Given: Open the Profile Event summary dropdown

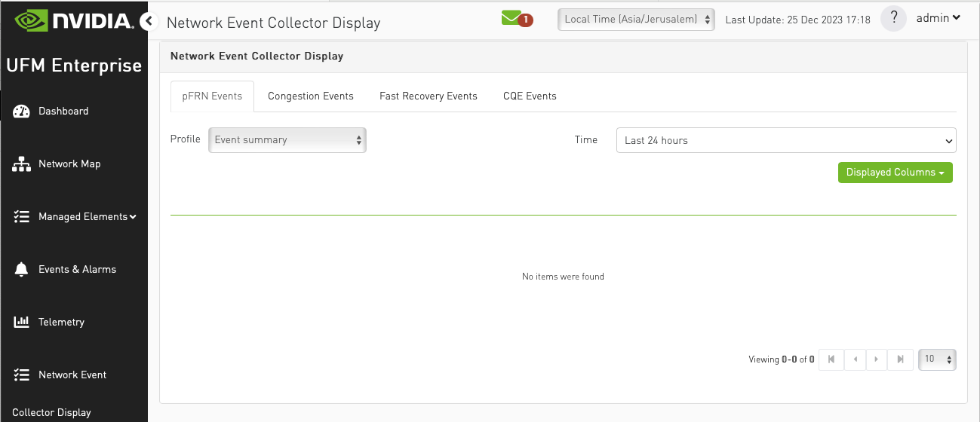Looking at the screenshot, I should pos(287,140).
